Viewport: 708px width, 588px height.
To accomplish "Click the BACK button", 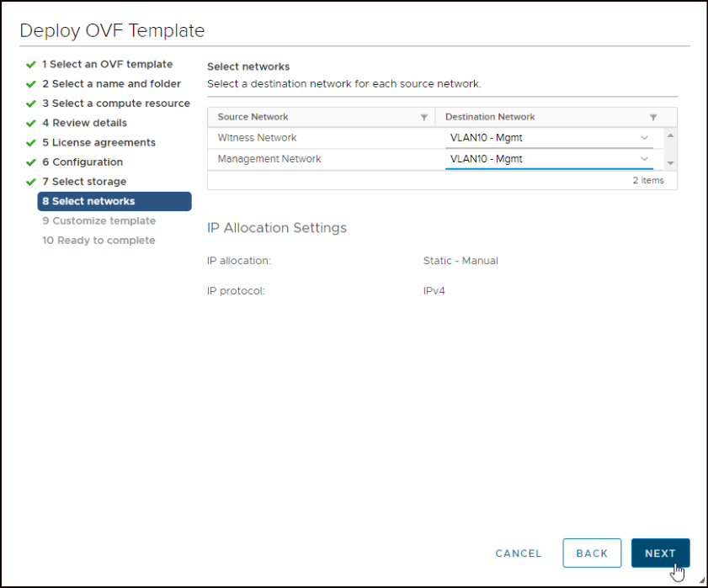I will click(x=592, y=554).
